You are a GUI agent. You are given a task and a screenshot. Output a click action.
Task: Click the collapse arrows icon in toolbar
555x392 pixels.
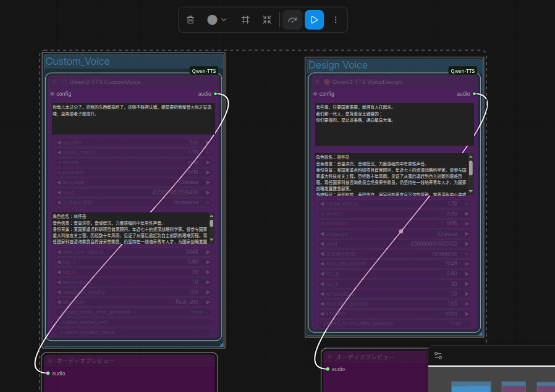tap(267, 20)
